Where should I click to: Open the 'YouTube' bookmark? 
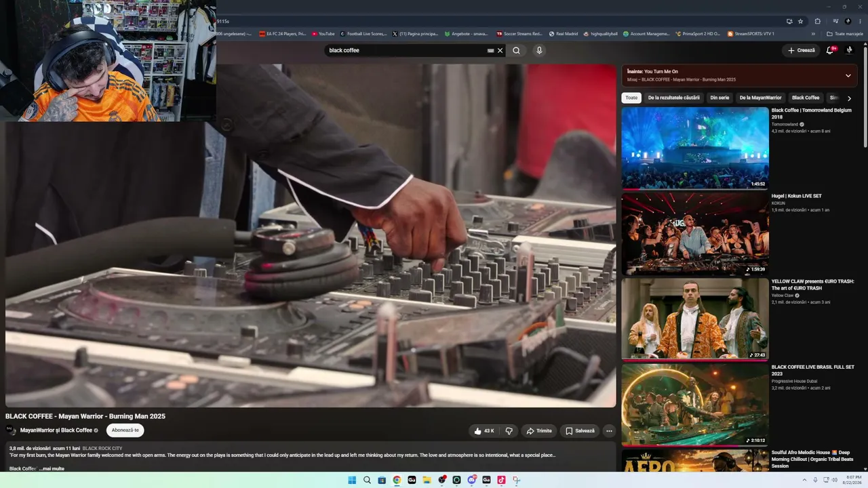coord(323,34)
